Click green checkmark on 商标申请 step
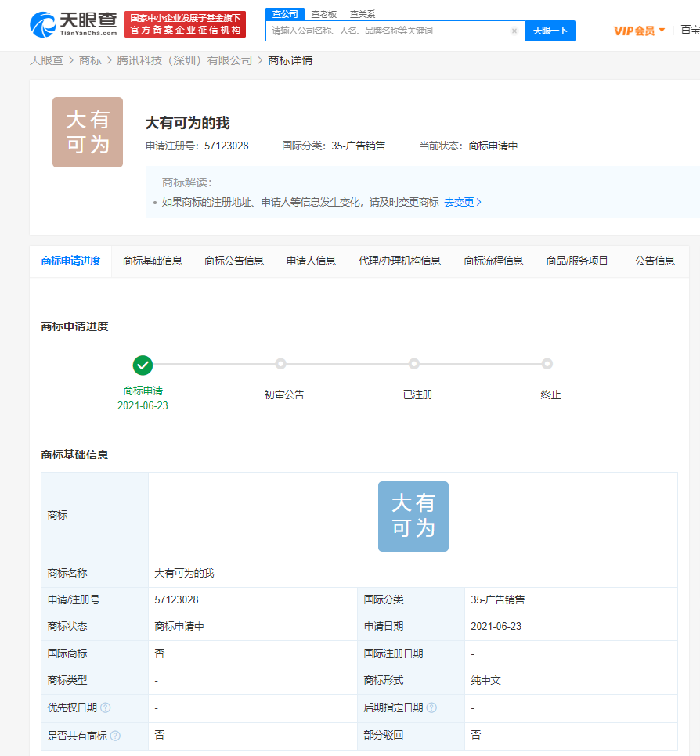 coord(143,364)
